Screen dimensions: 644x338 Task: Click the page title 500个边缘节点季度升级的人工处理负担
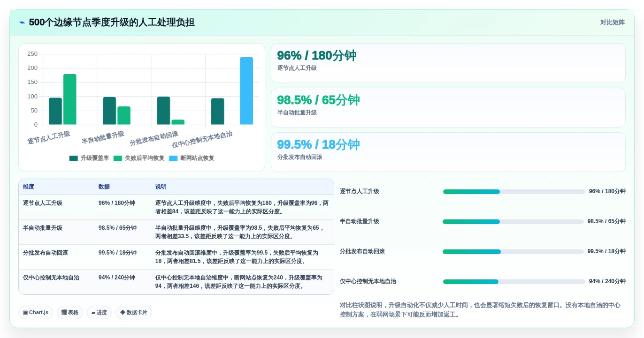(x=112, y=23)
